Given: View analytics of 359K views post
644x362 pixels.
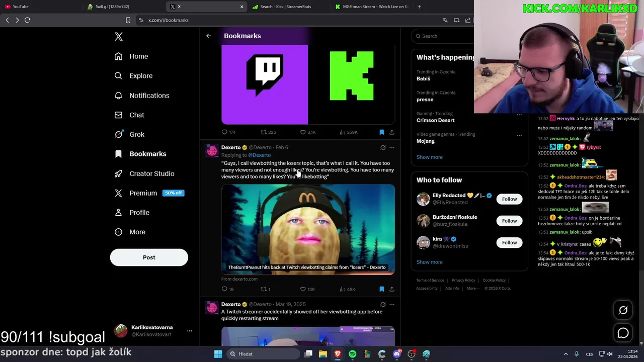Looking at the screenshot, I should [349, 132].
